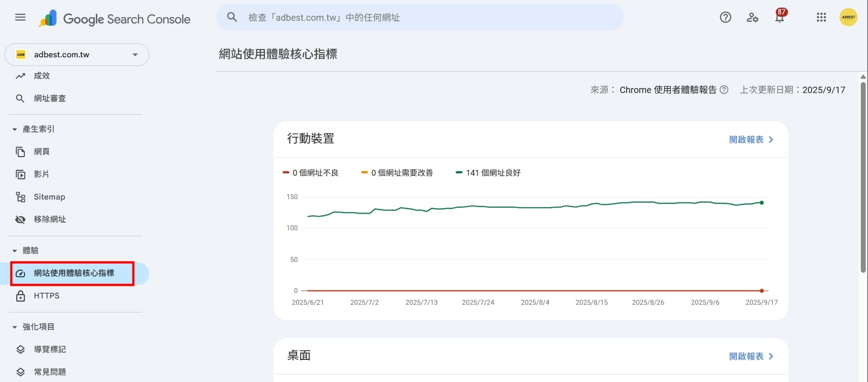The image size is (868, 382).
Task: Click the 網頁 pages icon
Action: 20,152
